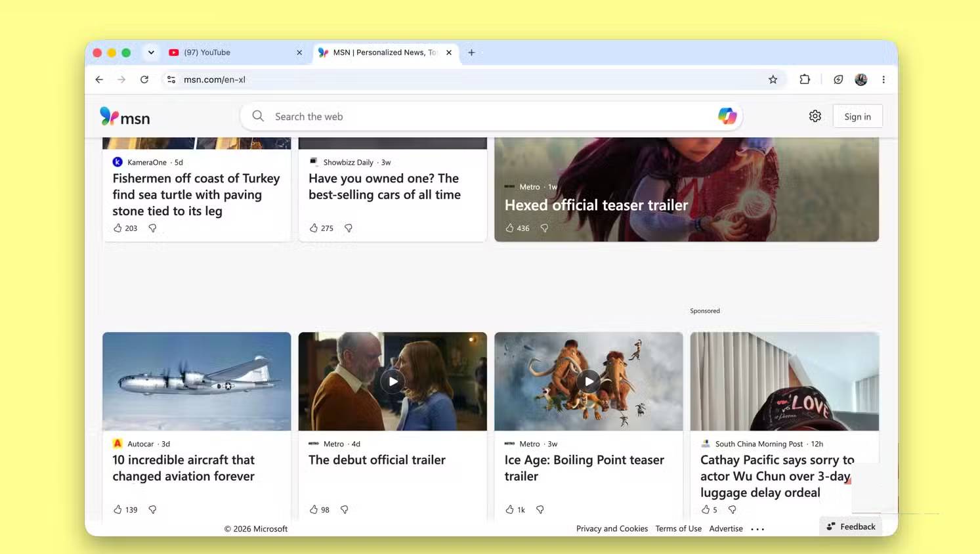
Task: Dislike the Ice Age teaser trailer
Action: pos(540,509)
